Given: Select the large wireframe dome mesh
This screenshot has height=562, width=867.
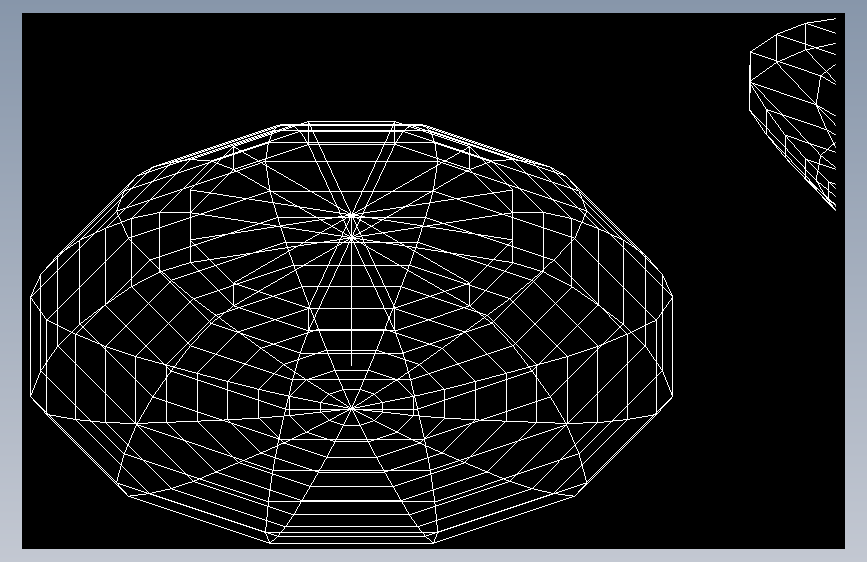Looking at the screenshot, I should tap(352, 332).
